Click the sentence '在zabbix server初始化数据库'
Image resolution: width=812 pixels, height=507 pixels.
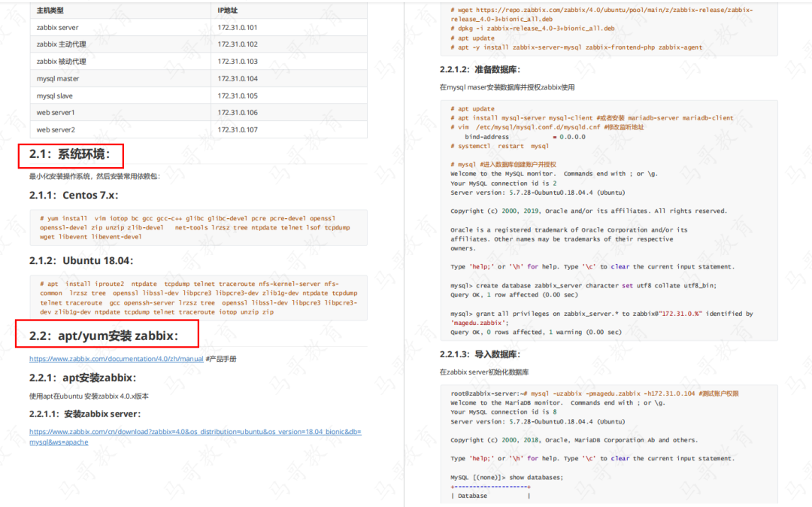tap(484, 372)
